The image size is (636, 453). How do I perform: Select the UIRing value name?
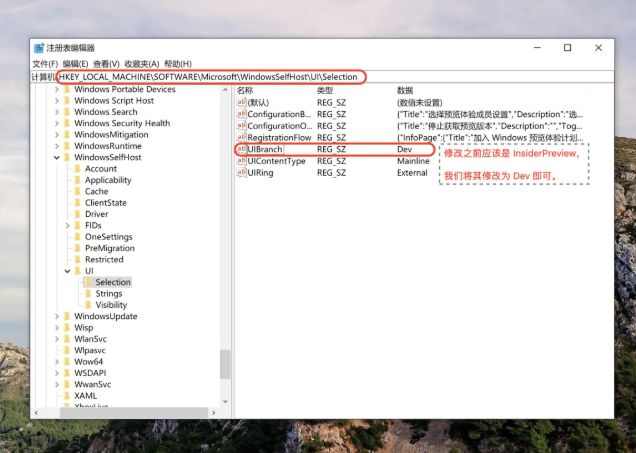coord(260,173)
